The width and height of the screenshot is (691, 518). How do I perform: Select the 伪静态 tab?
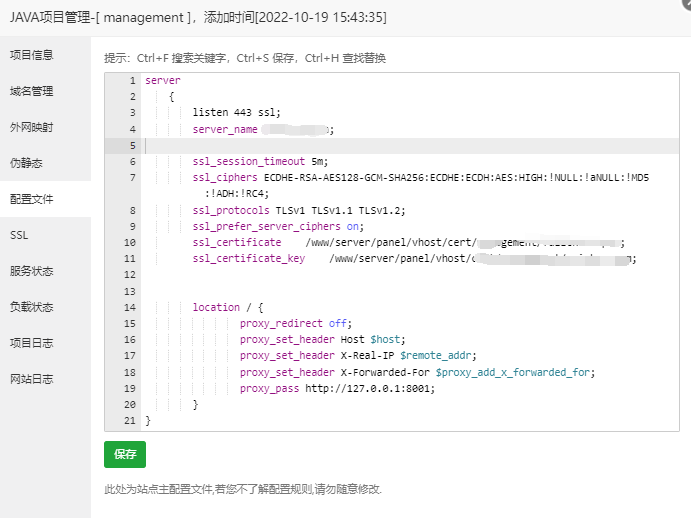tap(26, 163)
